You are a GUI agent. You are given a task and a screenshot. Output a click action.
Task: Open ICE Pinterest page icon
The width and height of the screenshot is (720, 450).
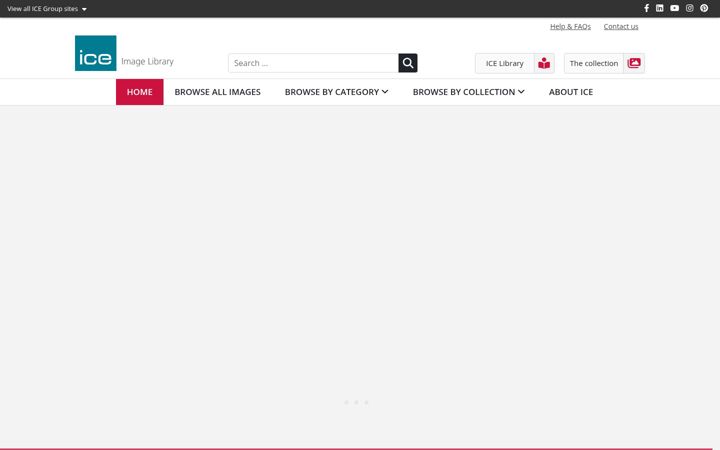point(704,8)
